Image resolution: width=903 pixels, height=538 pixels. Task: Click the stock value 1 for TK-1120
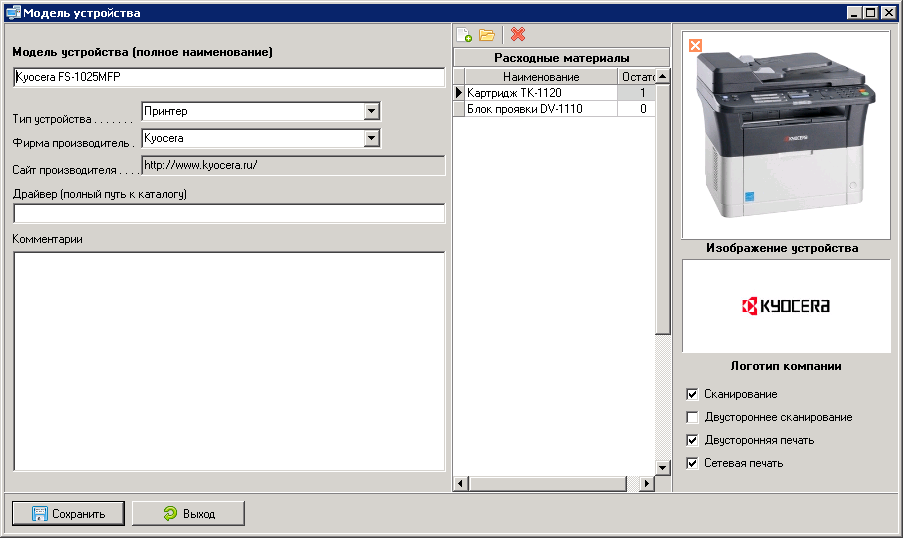pos(636,93)
